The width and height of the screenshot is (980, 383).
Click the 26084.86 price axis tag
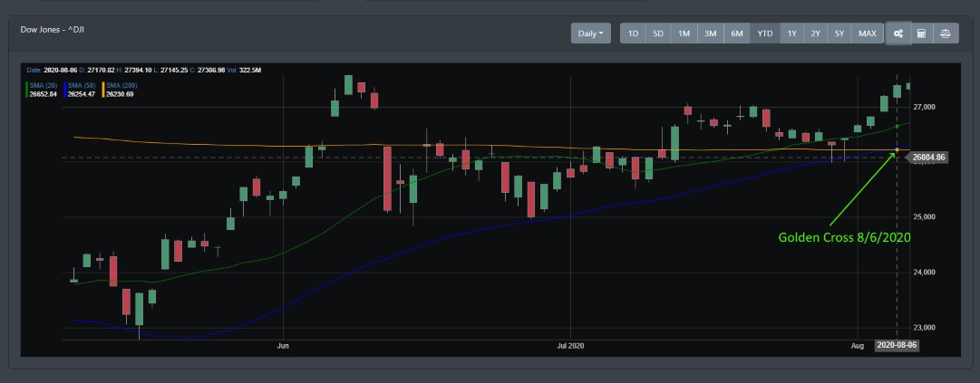click(x=928, y=158)
